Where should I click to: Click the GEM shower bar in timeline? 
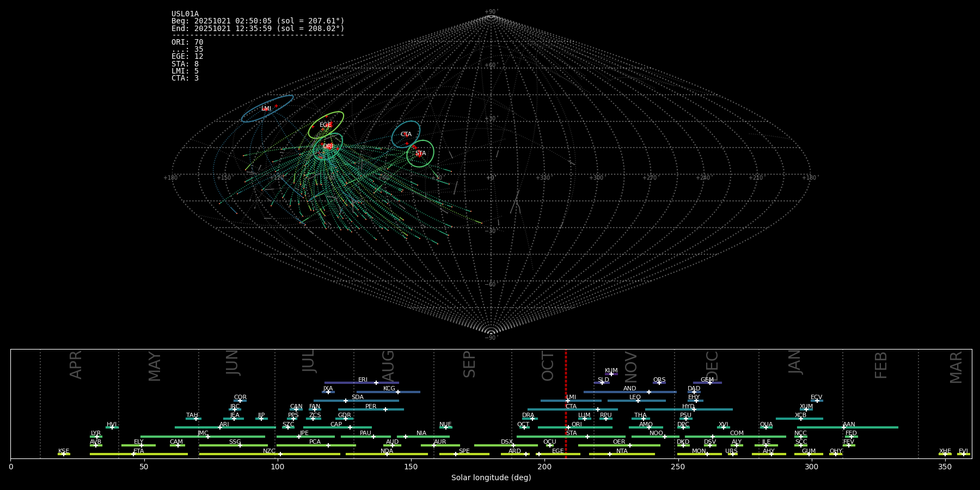(x=707, y=383)
